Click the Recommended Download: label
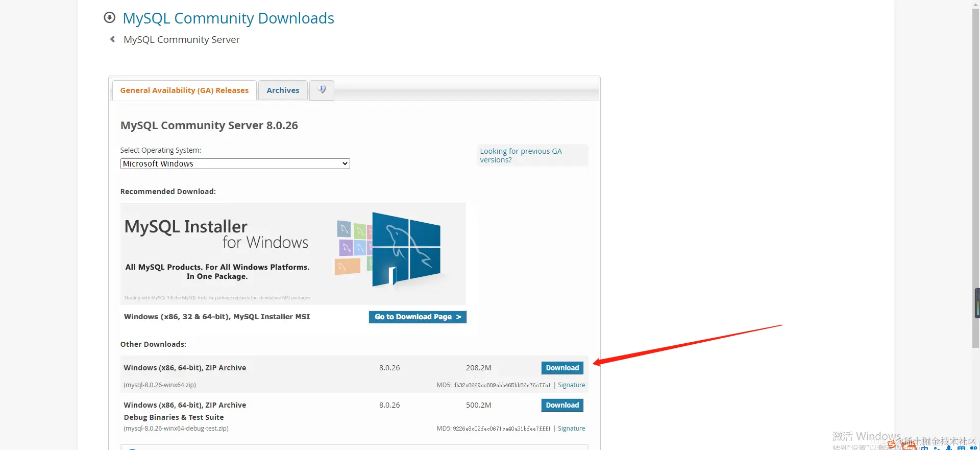 click(x=168, y=192)
